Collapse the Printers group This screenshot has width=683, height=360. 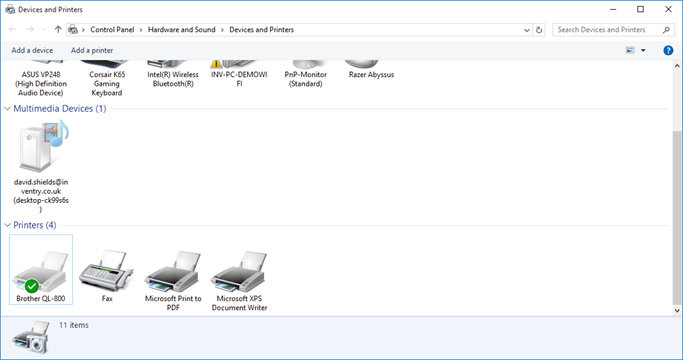(x=7, y=225)
